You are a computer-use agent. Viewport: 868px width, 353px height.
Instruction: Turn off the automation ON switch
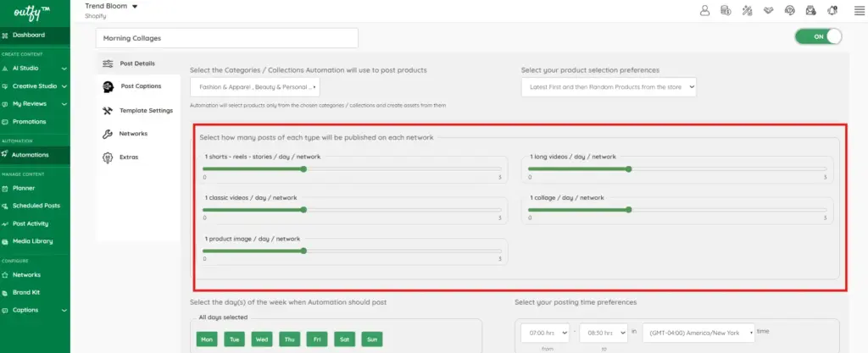818,36
